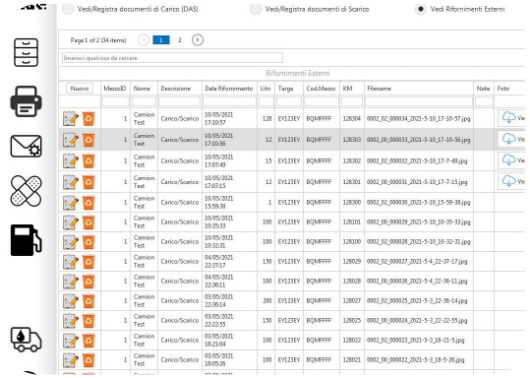
Task: Sort by the Targa column header
Action: 286,88
